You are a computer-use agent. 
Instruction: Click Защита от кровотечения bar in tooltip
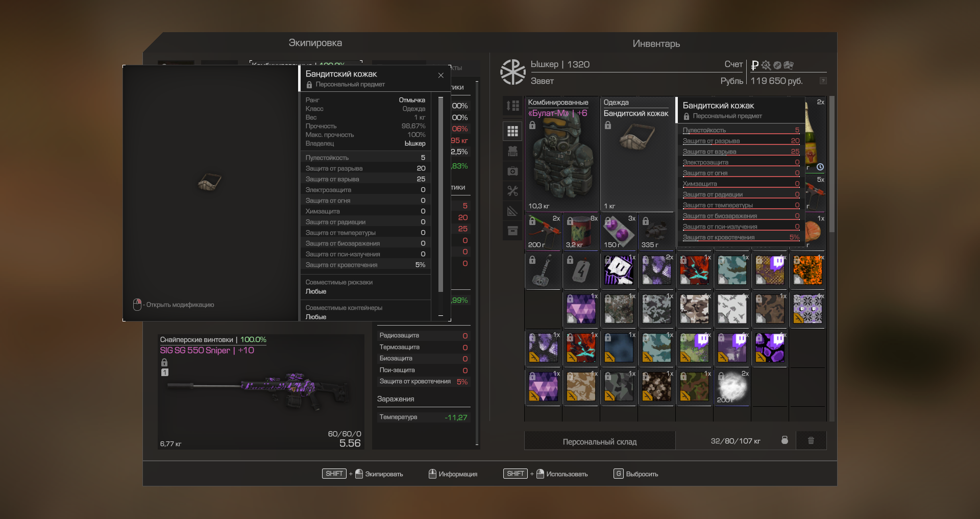741,238
